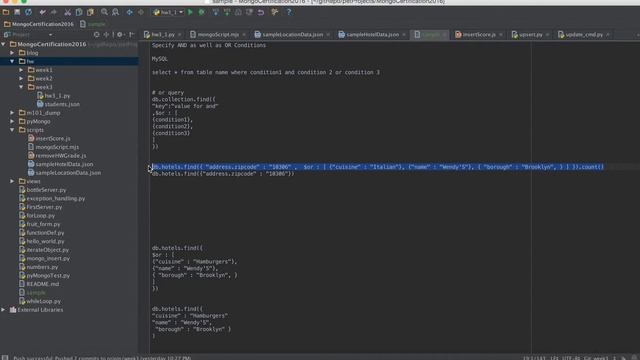Click the Open folder toolbar icon

(6, 12)
